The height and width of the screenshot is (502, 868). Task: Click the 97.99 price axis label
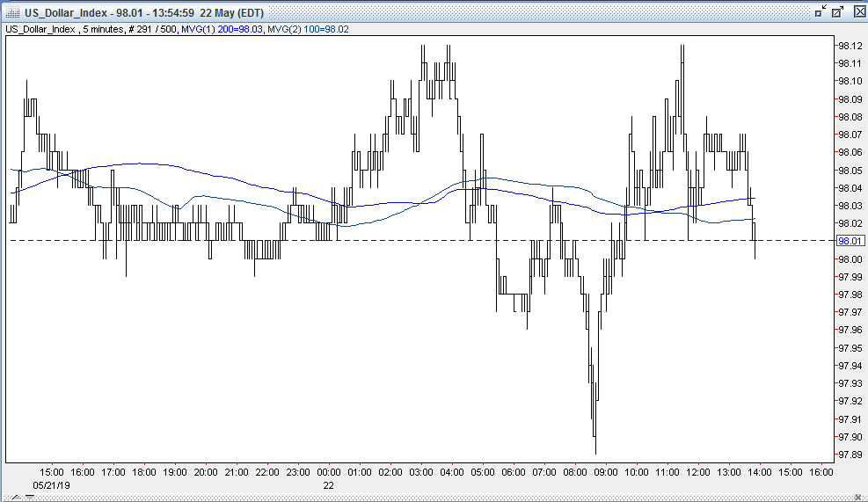coord(850,277)
